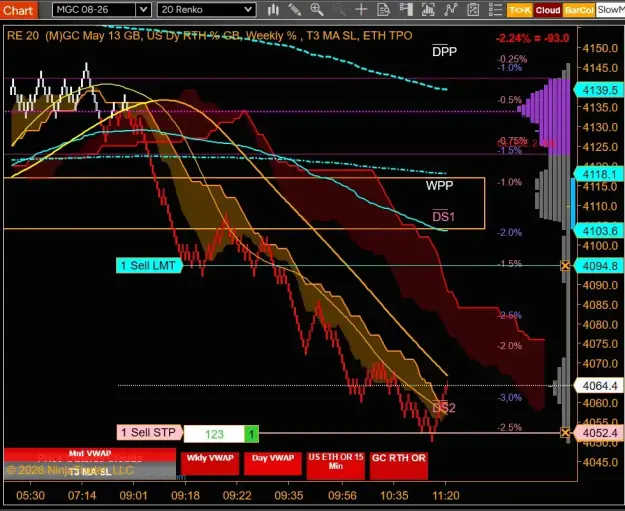The height and width of the screenshot is (511, 625).
Task: Click the bar type candlestick icon
Action: pos(273,10)
